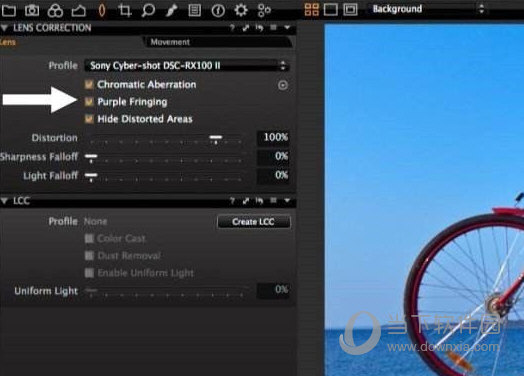
Task: Open the Output gear tool tab
Action: (241, 10)
